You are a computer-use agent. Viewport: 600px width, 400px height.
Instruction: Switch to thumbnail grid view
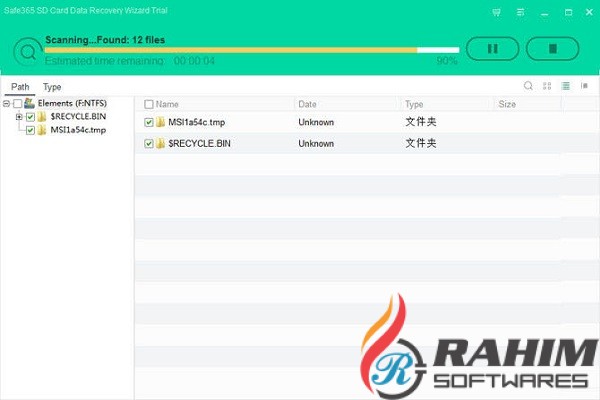pos(547,86)
